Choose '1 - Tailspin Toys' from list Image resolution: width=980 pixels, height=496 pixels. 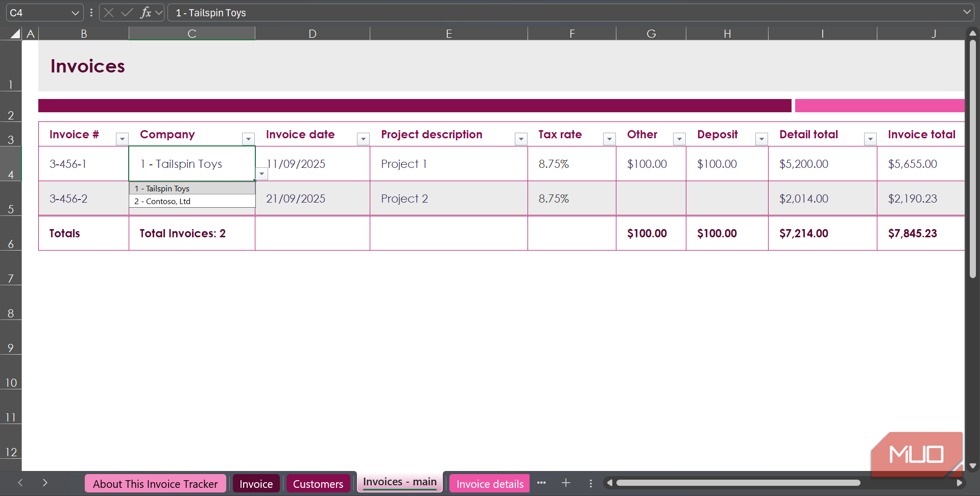coord(192,188)
